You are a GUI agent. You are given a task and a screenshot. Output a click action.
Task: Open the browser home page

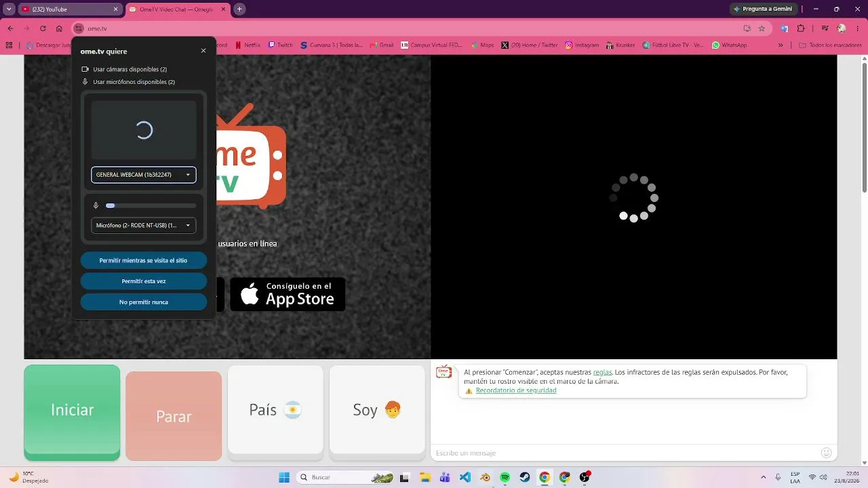click(59, 28)
